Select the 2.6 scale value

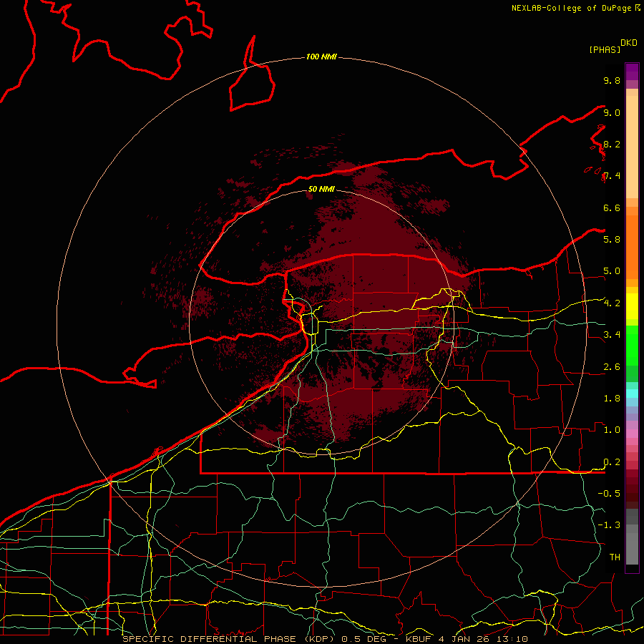tap(612, 367)
